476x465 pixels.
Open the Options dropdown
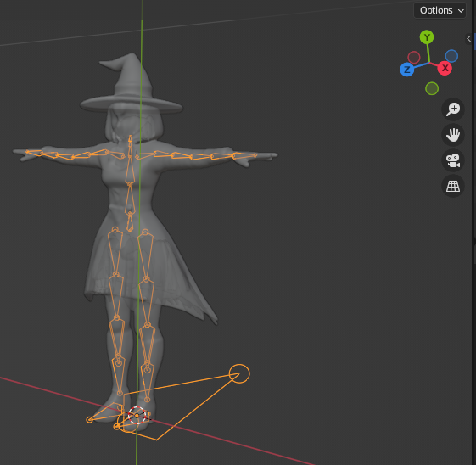(x=440, y=11)
